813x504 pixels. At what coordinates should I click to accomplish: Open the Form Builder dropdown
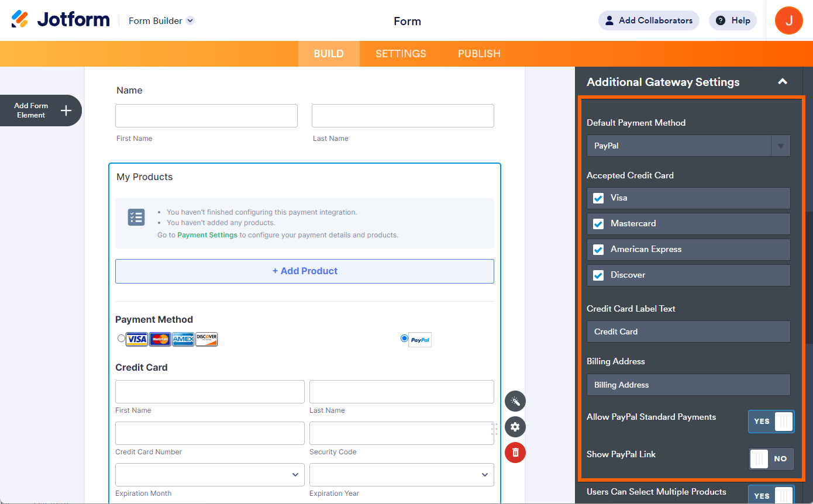click(161, 20)
